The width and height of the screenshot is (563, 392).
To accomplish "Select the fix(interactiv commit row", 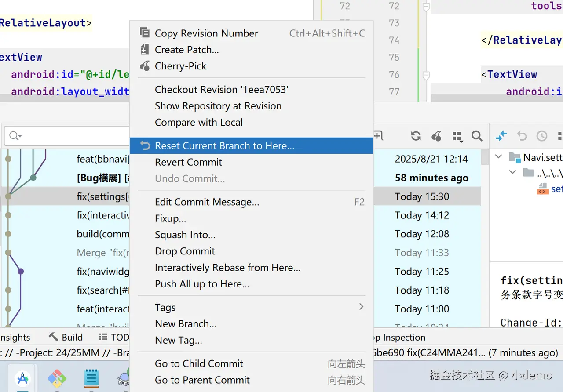I will (103, 215).
